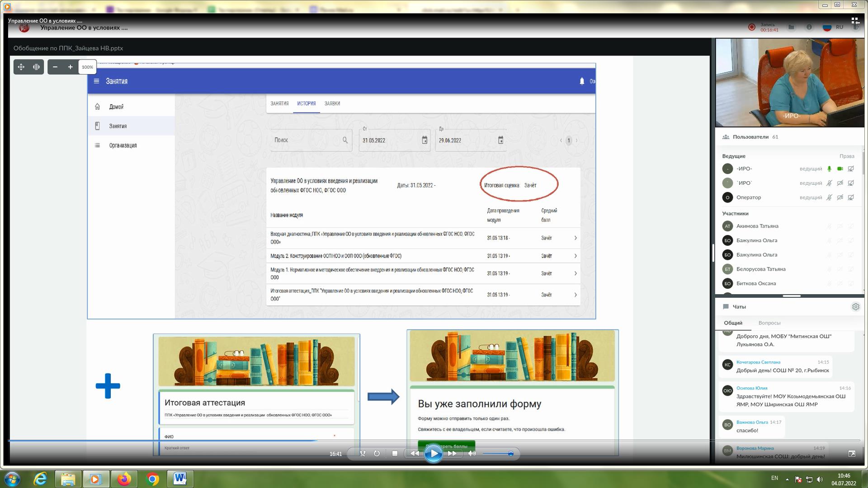868x488 pixels.
Task: Switch to the Вопросы chat tab
Action: pyautogui.click(x=769, y=323)
